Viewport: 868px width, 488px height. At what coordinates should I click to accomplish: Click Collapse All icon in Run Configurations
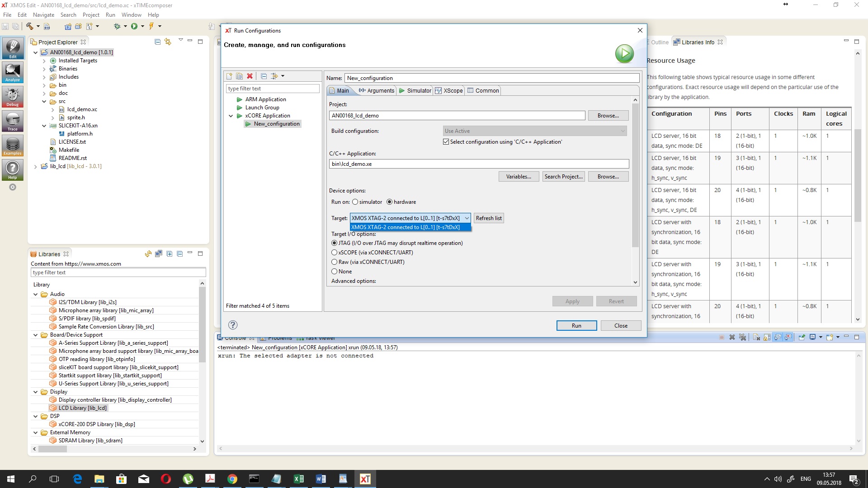tap(264, 76)
